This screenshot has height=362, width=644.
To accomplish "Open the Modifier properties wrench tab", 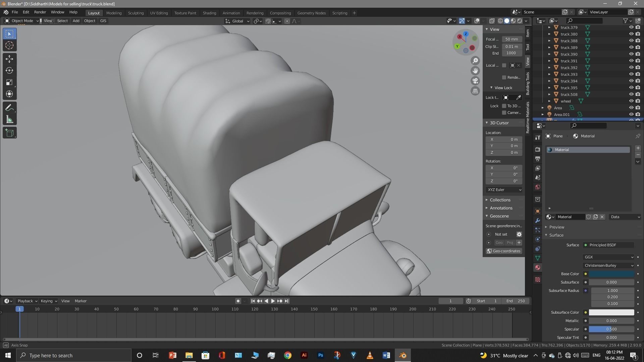I will point(538,221).
